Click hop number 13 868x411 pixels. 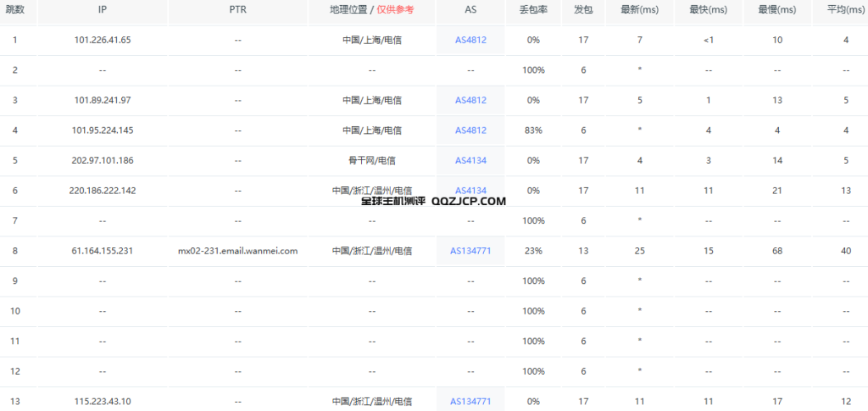coord(15,402)
